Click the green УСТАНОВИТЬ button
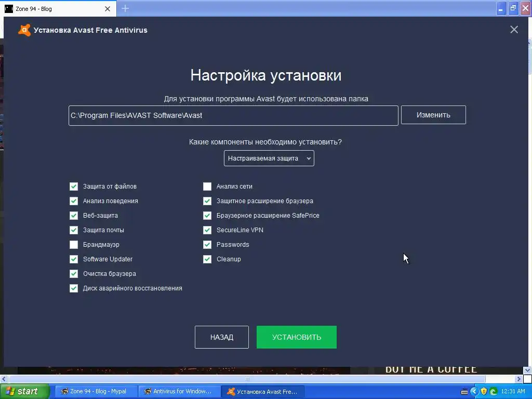The image size is (532, 399). click(297, 337)
